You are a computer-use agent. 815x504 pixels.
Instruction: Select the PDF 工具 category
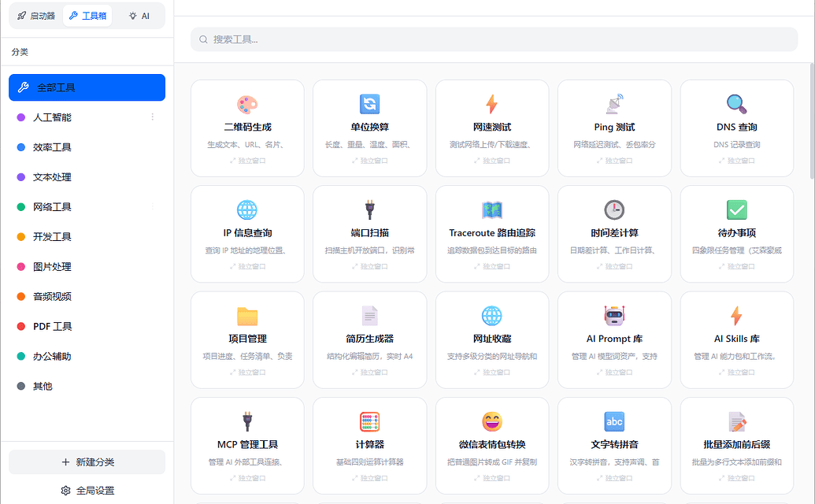click(x=87, y=326)
